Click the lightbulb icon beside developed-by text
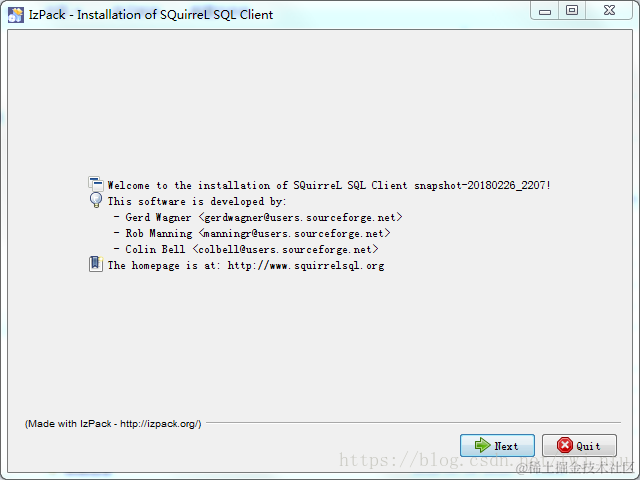The width and height of the screenshot is (640, 480). pyautogui.click(x=96, y=200)
